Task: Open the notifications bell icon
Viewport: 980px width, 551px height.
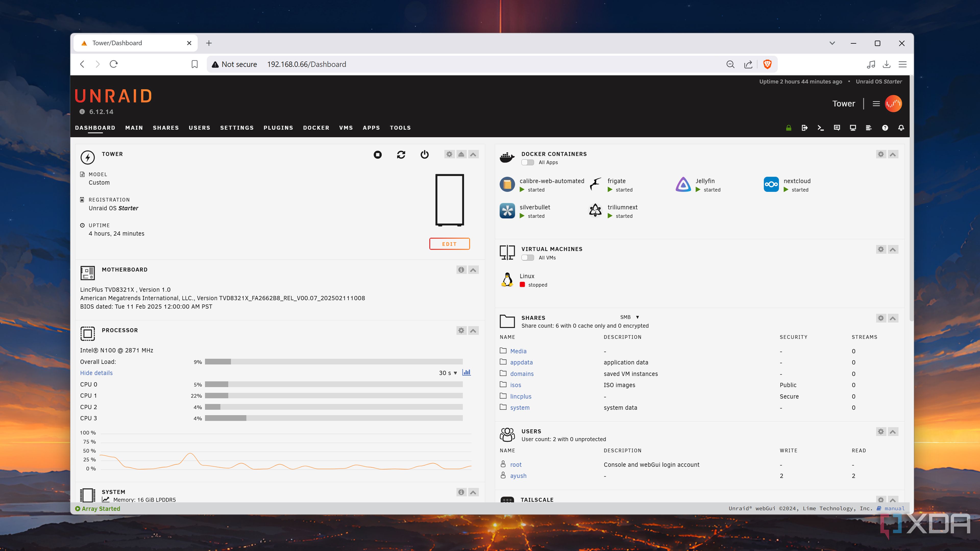Action: click(901, 128)
